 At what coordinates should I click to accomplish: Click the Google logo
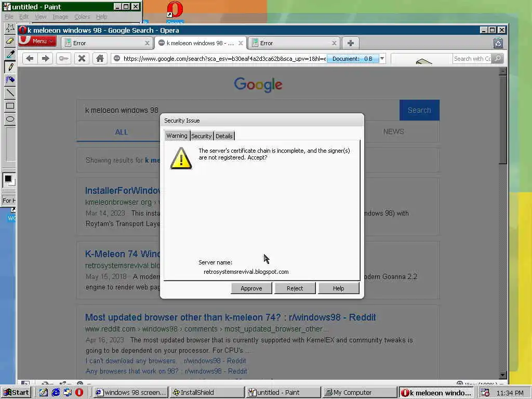(x=258, y=85)
